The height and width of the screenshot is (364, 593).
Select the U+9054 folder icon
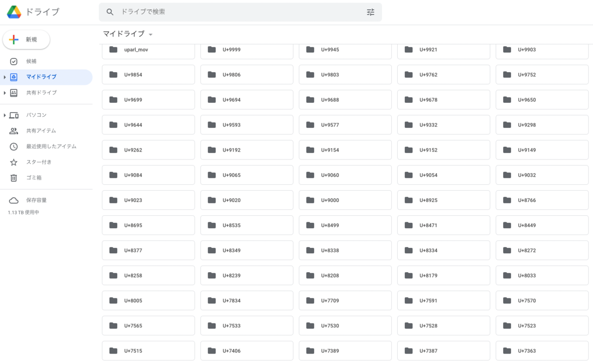pos(409,175)
